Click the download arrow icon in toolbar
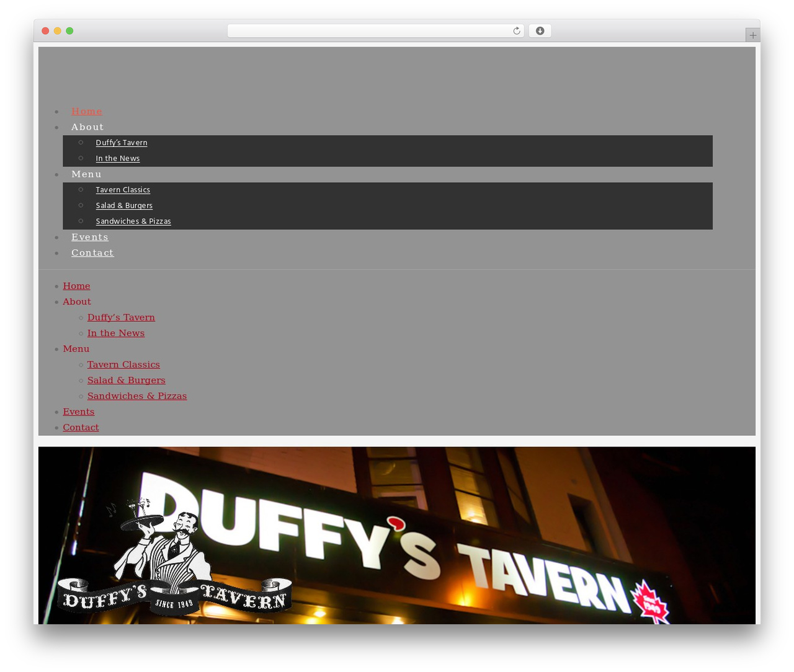 pyautogui.click(x=540, y=31)
